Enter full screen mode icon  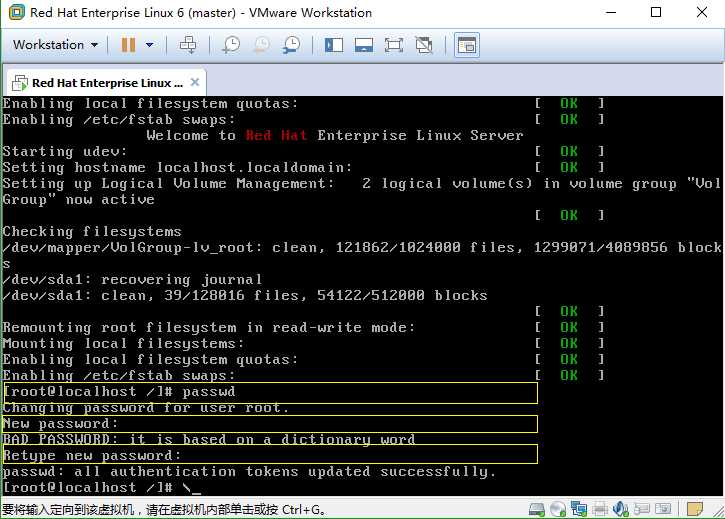(x=393, y=45)
